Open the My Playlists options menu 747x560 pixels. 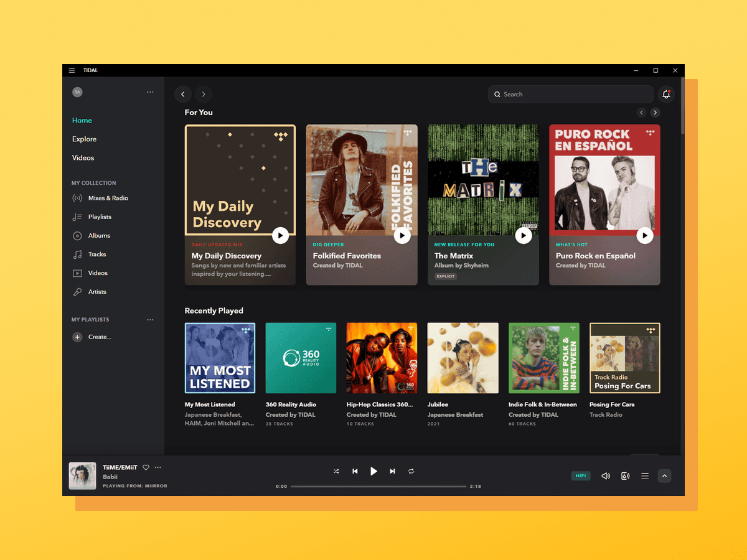(x=150, y=319)
